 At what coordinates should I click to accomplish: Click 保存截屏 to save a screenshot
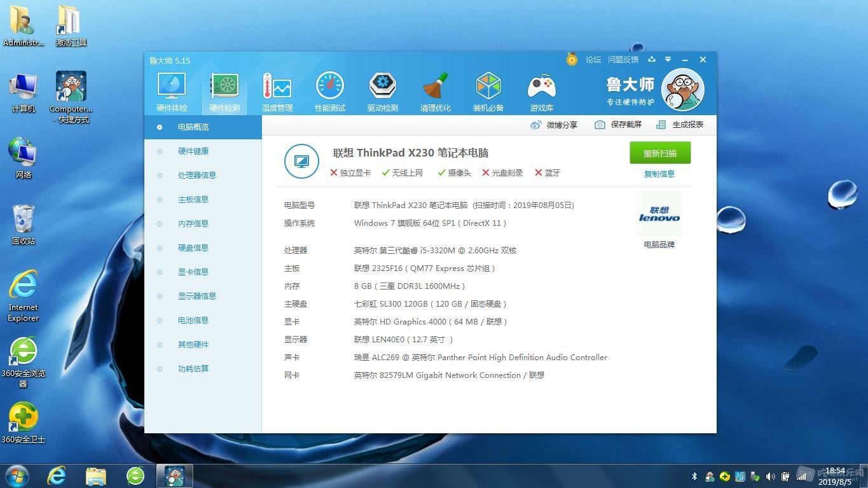click(x=618, y=125)
